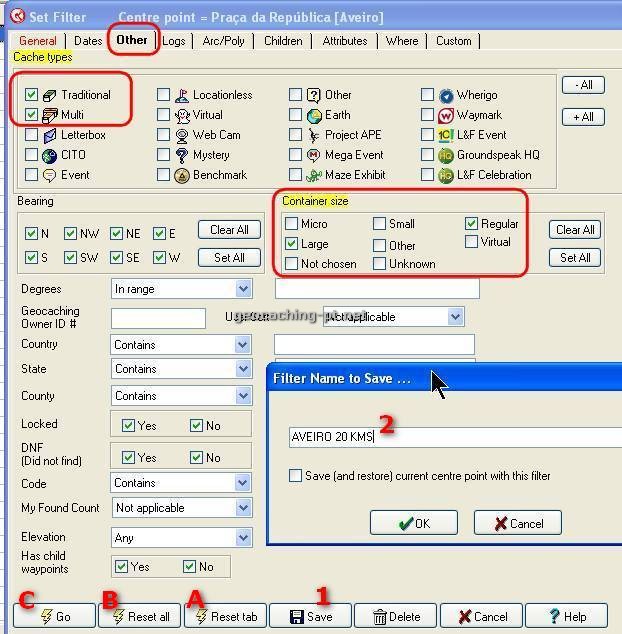Uncheck the Multi cache type checkbox
This screenshot has height=634, width=622.
(x=32, y=115)
